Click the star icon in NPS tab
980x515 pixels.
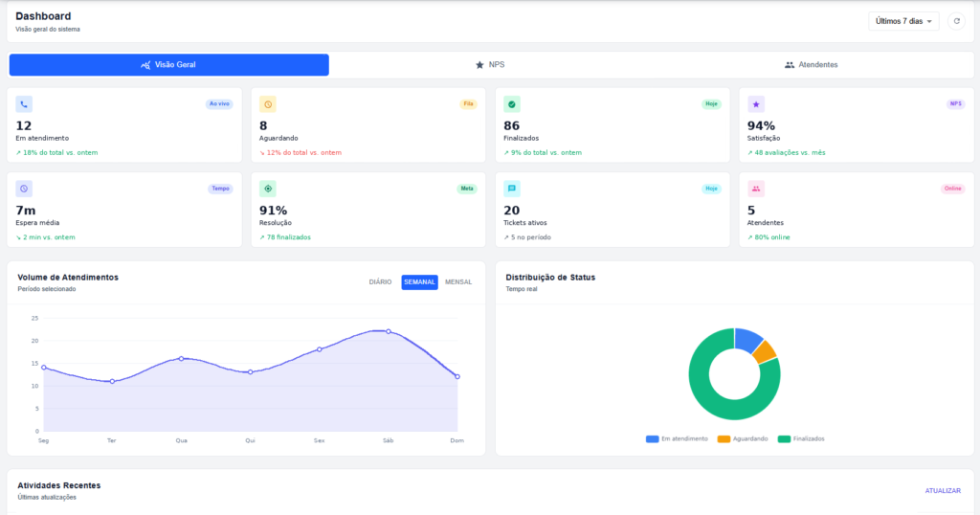[x=479, y=65]
